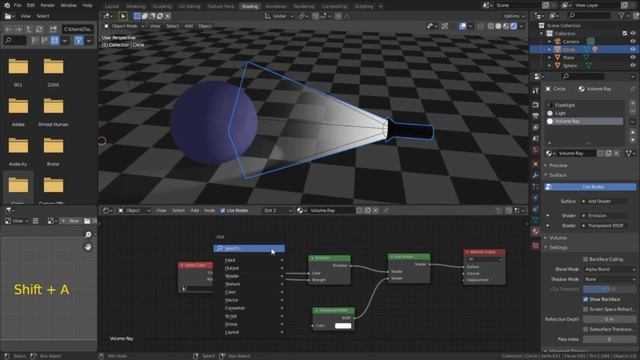640x360 pixels.
Task: Click the Blender logo icon in menu bar
Action: tap(7, 6)
